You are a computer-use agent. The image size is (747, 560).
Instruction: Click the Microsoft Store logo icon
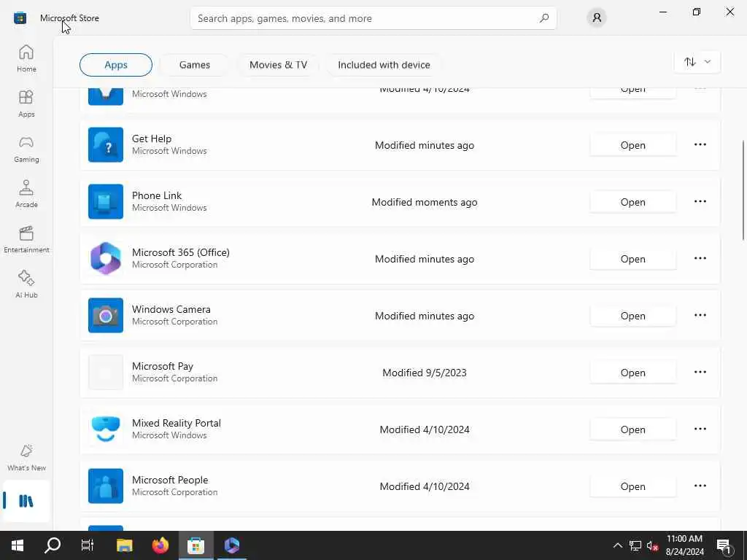(x=20, y=18)
